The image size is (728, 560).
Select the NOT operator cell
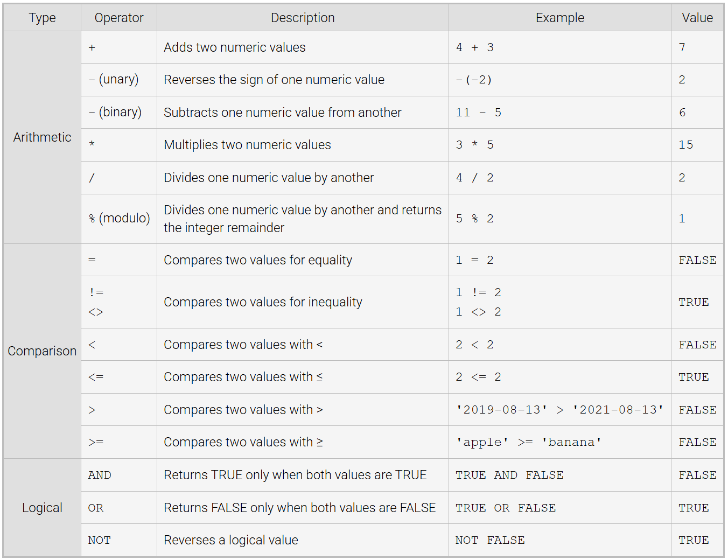pyautogui.click(x=99, y=540)
